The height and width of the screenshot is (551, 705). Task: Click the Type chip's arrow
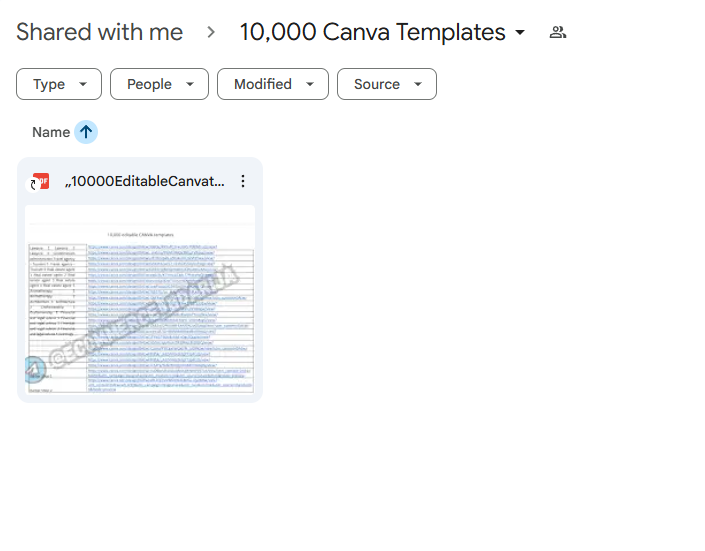pos(83,84)
